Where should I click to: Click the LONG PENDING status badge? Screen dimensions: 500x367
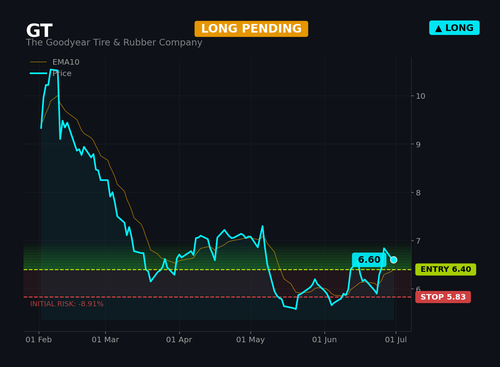(251, 29)
